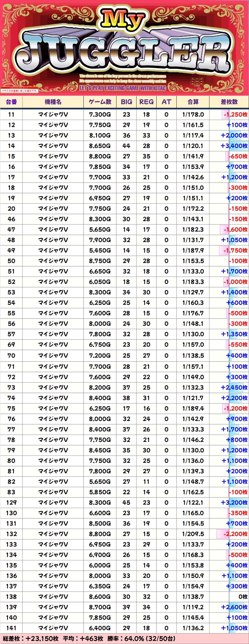Click the -2,200枚 difference bar for machine 132

232,534
